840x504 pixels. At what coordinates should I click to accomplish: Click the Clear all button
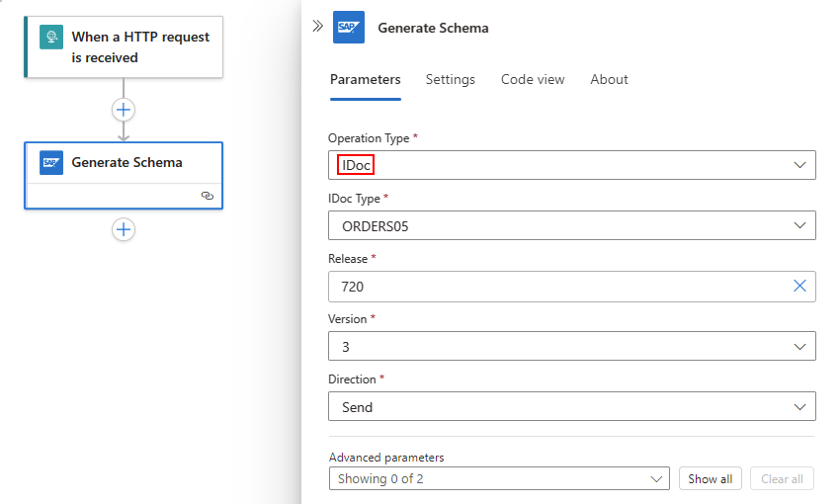tap(782, 478)
